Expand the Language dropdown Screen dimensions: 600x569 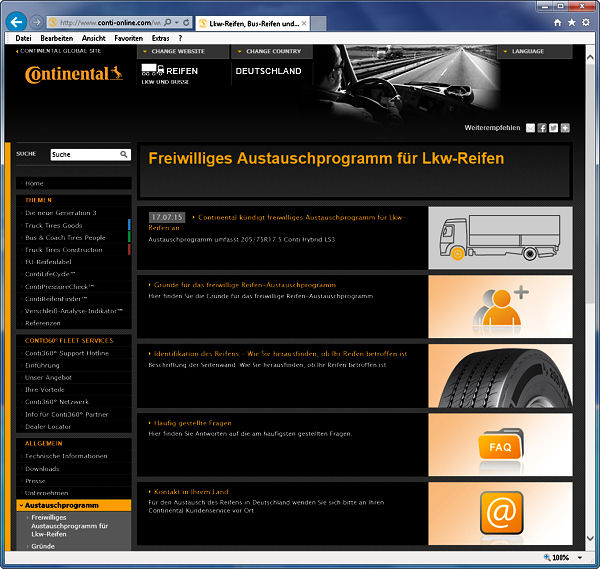(535, 51)
